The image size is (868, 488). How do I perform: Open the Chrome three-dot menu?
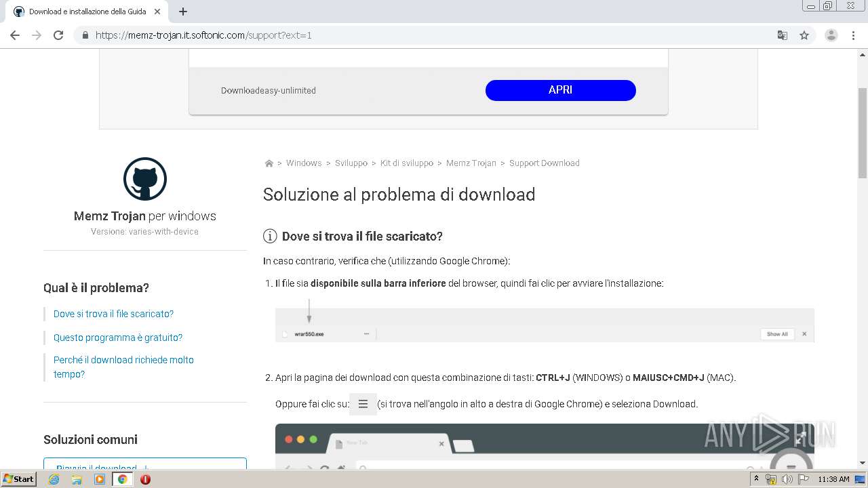click(853, 35)
